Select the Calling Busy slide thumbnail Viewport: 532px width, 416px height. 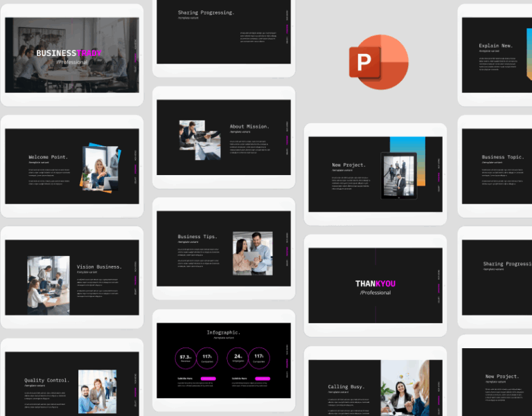(375, 388)
